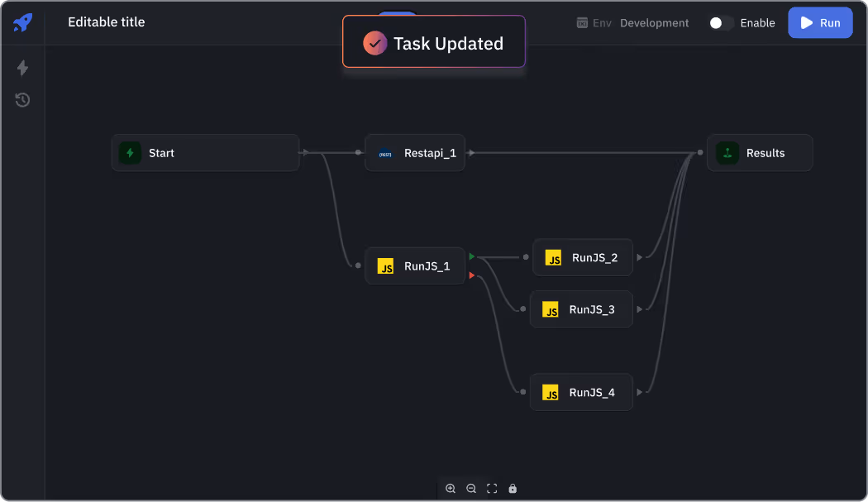
Task: Zoom out on the workflow canvas
Action: pyautogui.click(x=471, y=489)
